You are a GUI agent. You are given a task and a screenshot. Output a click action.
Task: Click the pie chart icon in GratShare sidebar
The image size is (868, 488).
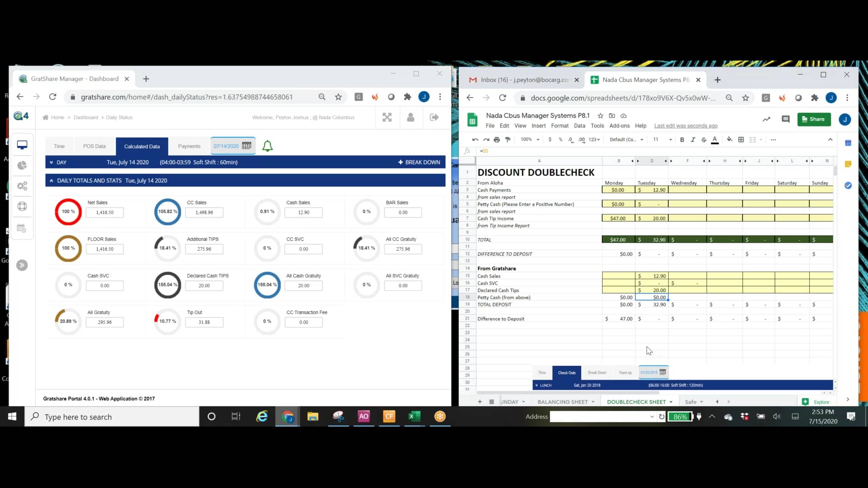click(x=22, y=165)
